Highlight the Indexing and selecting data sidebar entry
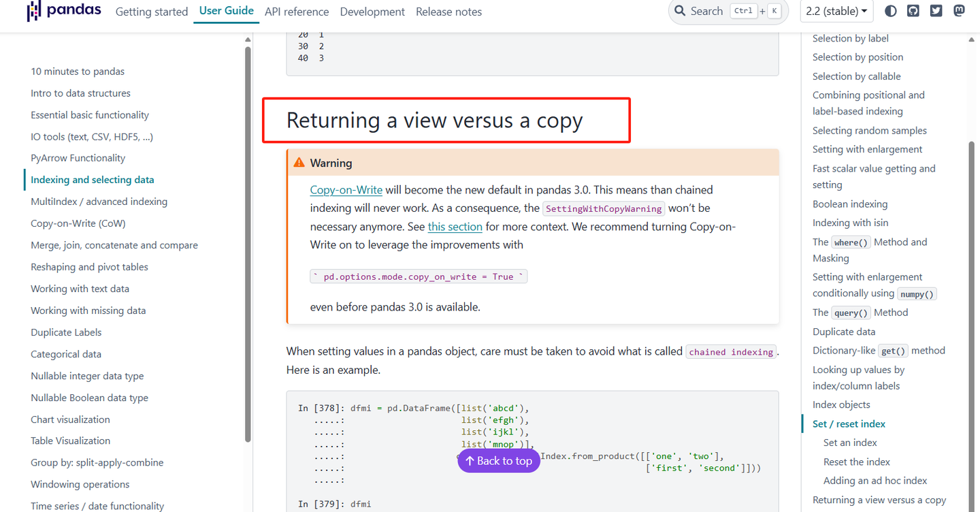The width and height of the screenshot is (980, 512). (92, 179)
